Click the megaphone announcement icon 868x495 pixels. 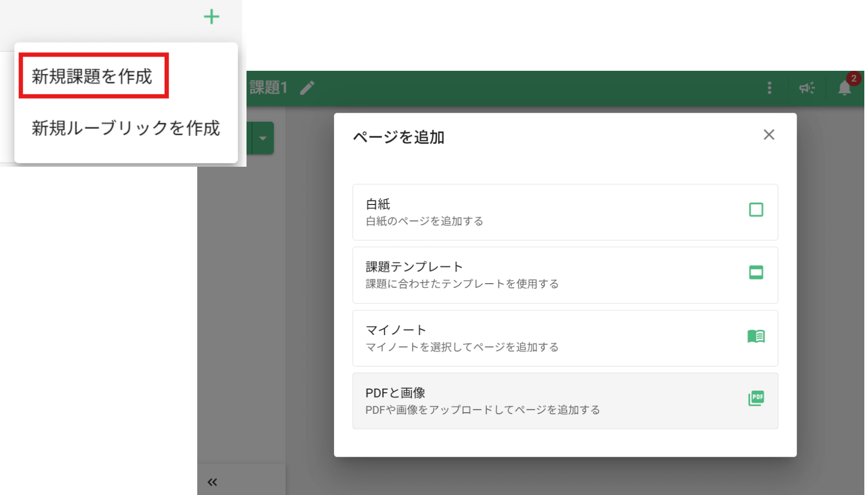click(x=807, y=88)
